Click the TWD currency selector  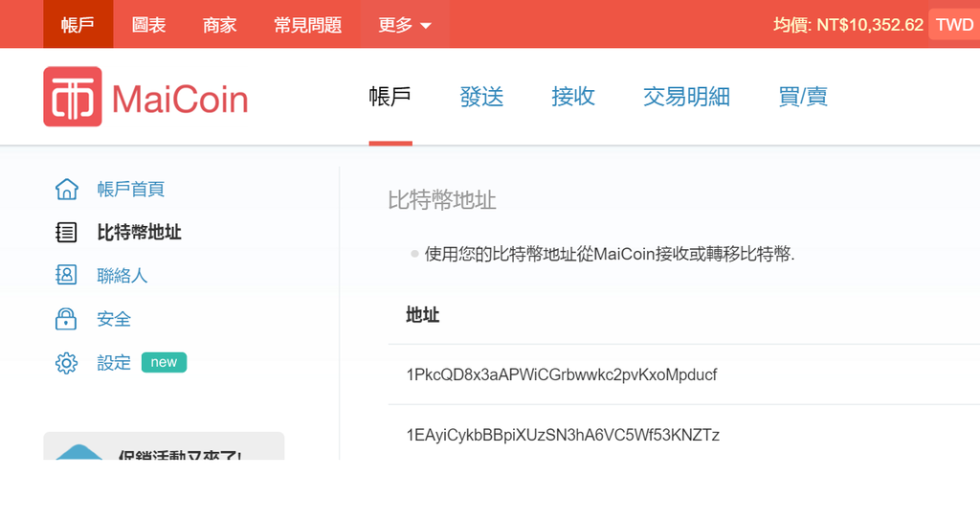tap(954, 24)
